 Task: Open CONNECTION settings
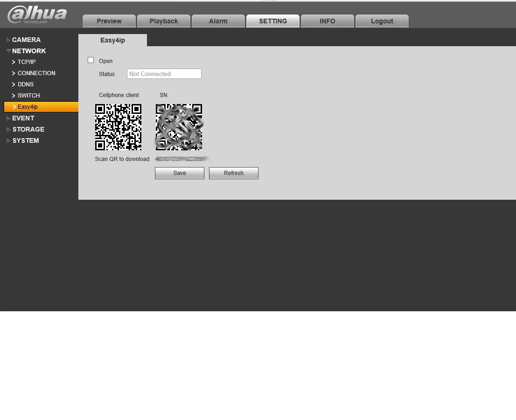(x=34, y=73)
